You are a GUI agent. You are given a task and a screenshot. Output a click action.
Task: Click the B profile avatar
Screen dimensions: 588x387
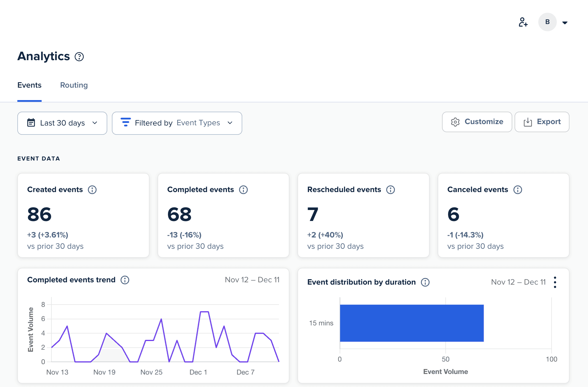click(547, 22)
